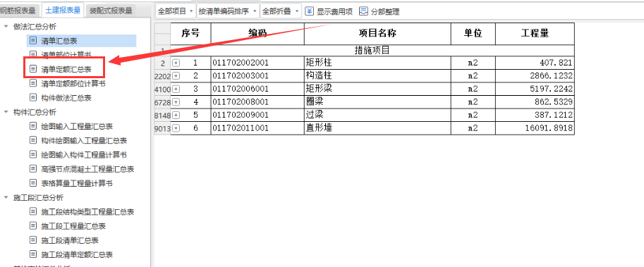The image size is (644, 267).
Task: Click the 显示费用项 button
Action: 329,11
